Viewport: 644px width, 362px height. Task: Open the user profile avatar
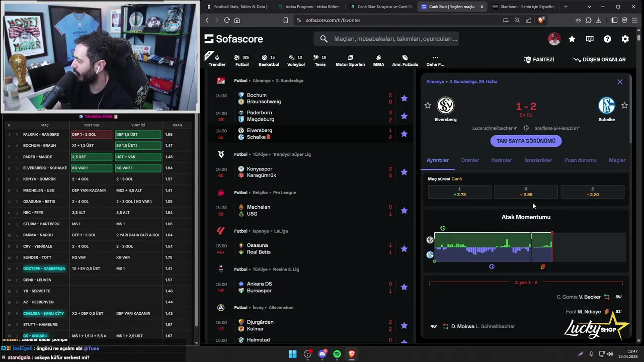pyautogui.click(x=554, y=39)
